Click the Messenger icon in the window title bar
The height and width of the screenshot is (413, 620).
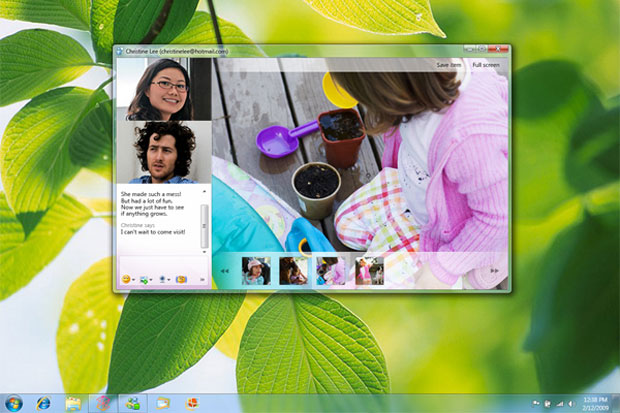pyautogui.click(x=119, y=51)
